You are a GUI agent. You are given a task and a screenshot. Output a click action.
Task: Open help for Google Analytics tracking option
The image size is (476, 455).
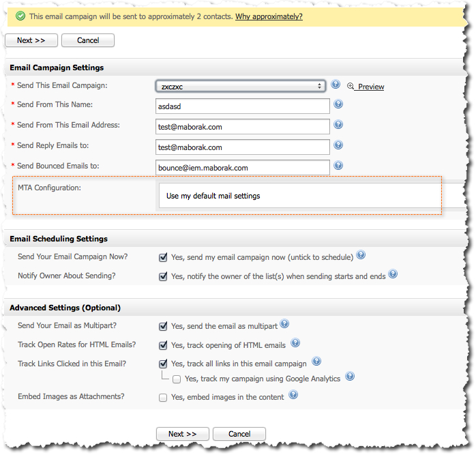tap(350, 377)
